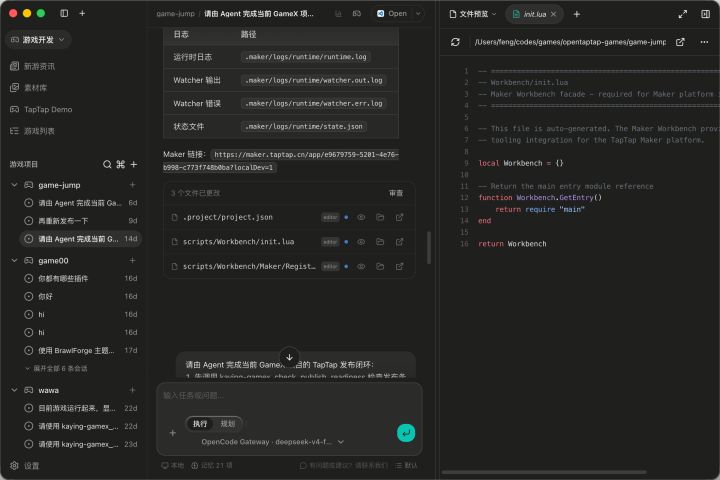Collapse the game-jump project tree
The height and width of the screenshot is (480, 720).
click(x=14, y=185)
